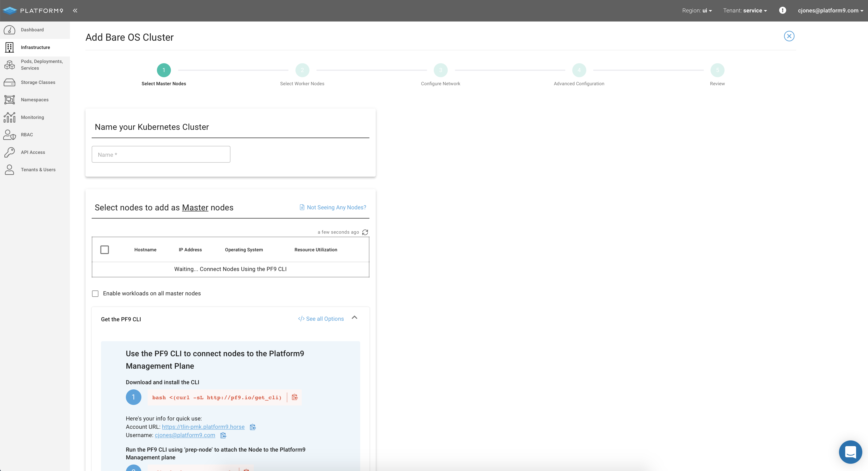Click the Tenants & Users person icon

(x=9, y=170)
